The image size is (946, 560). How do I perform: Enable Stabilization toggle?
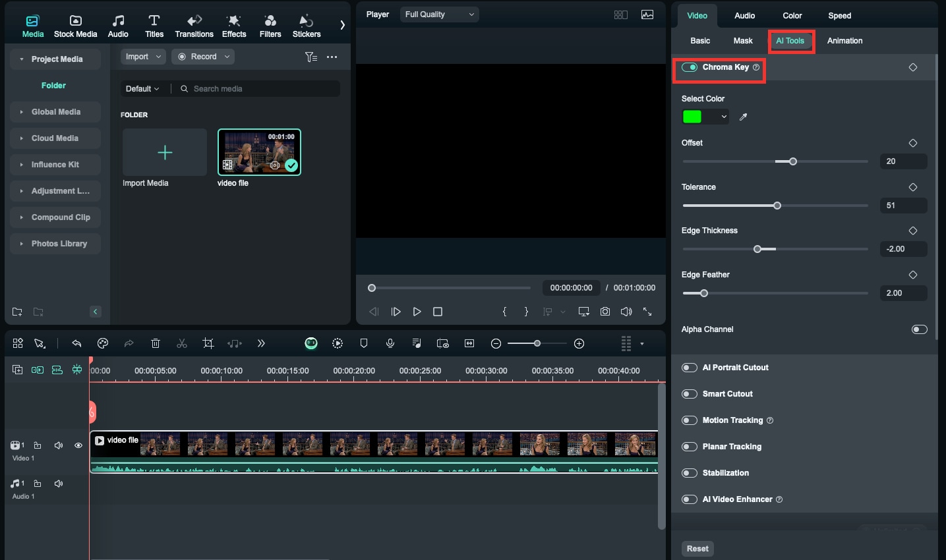690,473
